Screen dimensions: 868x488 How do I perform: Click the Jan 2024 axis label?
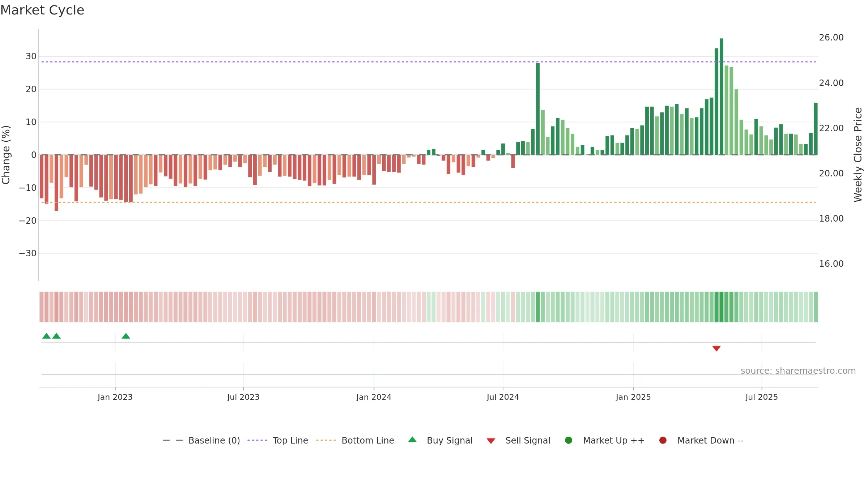(x=374, y=397)
